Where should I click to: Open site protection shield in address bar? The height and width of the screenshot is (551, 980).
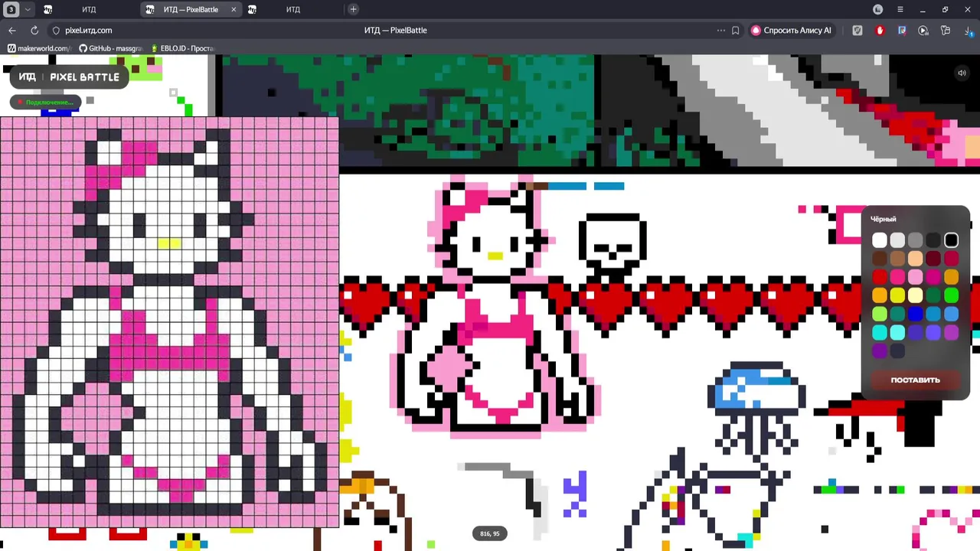pyautogui.click(x=56, y=31)
